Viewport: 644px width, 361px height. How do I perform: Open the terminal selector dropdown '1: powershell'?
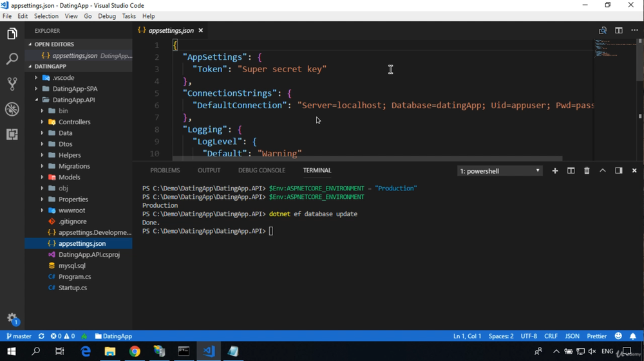click(x=500, y=171)
